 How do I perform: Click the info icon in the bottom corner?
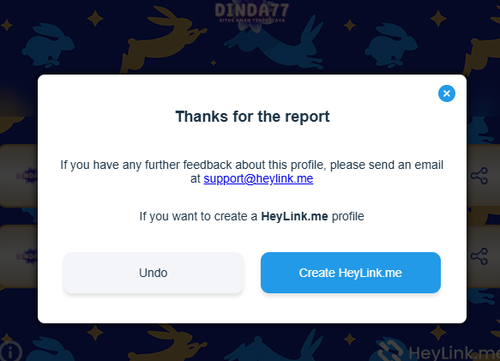pyautogui.click(x=11, y=351)
